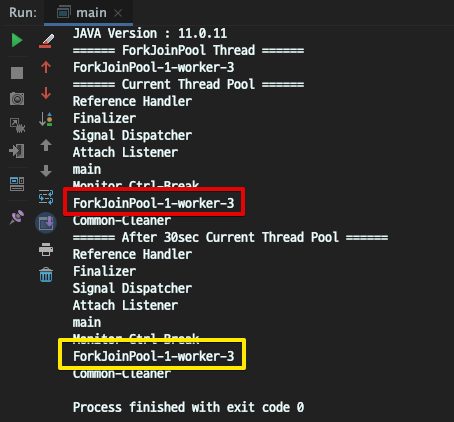Click the Edit run configuration pencil icon
The image size is (454, 422).
(x=46, y=41)
